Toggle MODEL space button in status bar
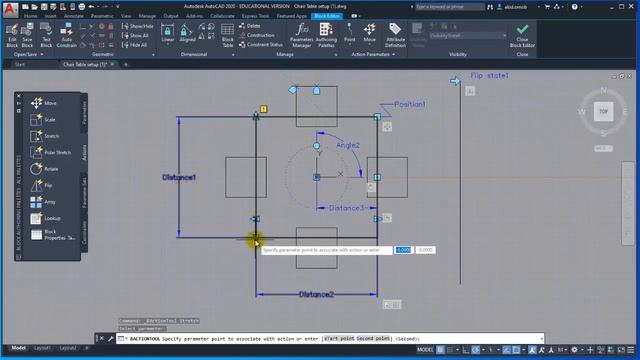640x360 pixels. (425, 350)
